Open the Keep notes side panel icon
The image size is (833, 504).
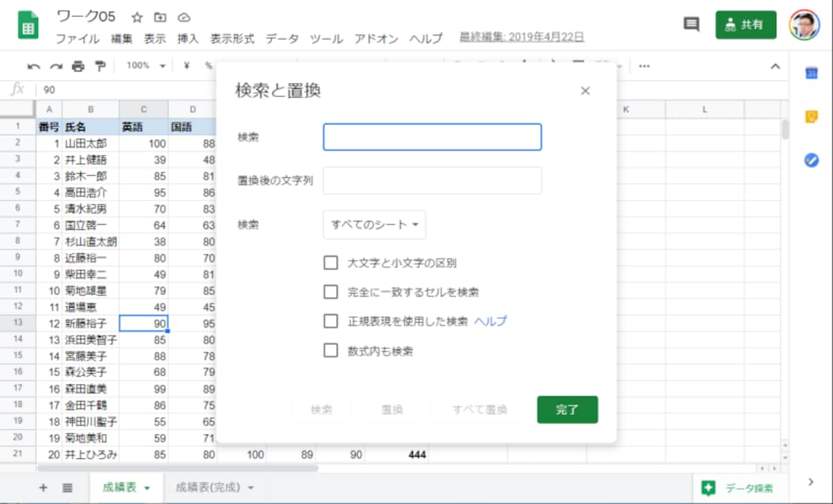coord(811,117)
